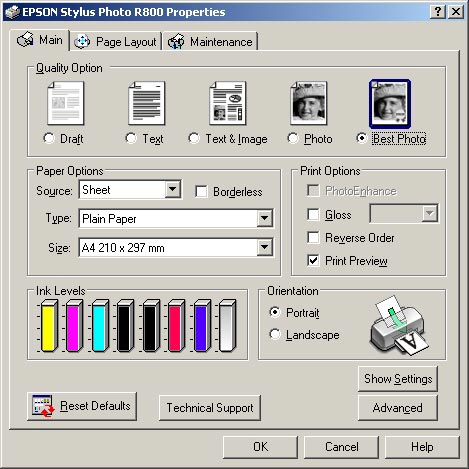
Task: Open the Advanced settings button
Action: (x=398, y=408)
